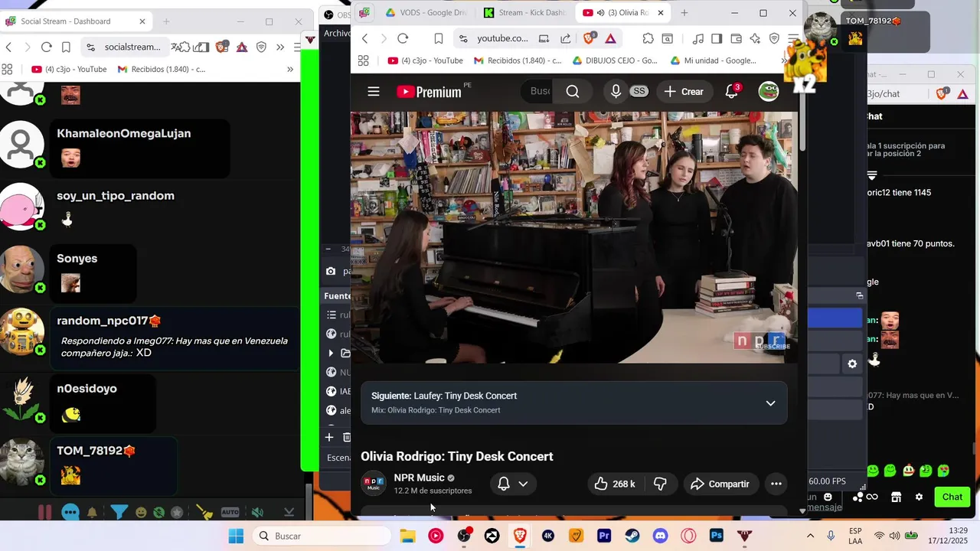Open the Brave VPN shield icon
The width and height of the screenshot is (980, 551).
(x=774, y=38)
